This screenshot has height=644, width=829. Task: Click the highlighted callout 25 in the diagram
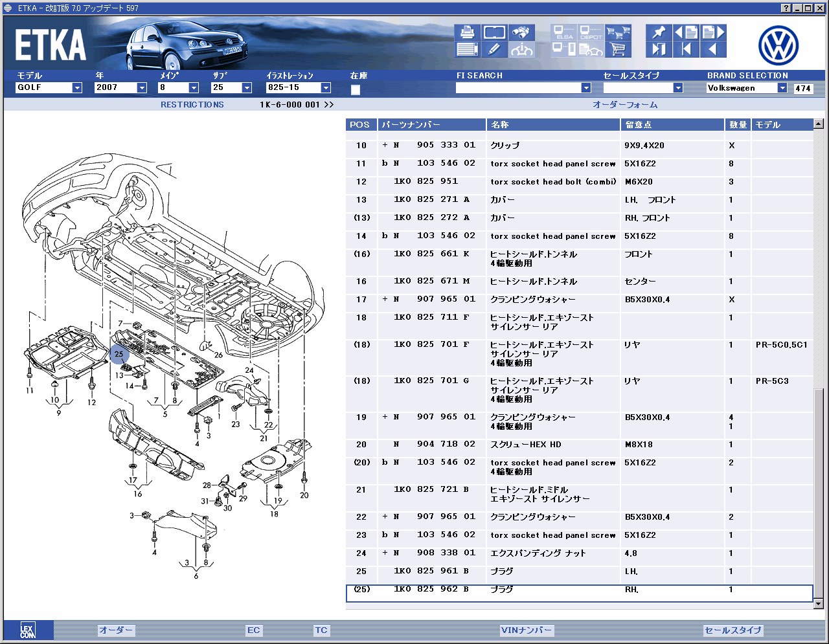tap(119, 354)
